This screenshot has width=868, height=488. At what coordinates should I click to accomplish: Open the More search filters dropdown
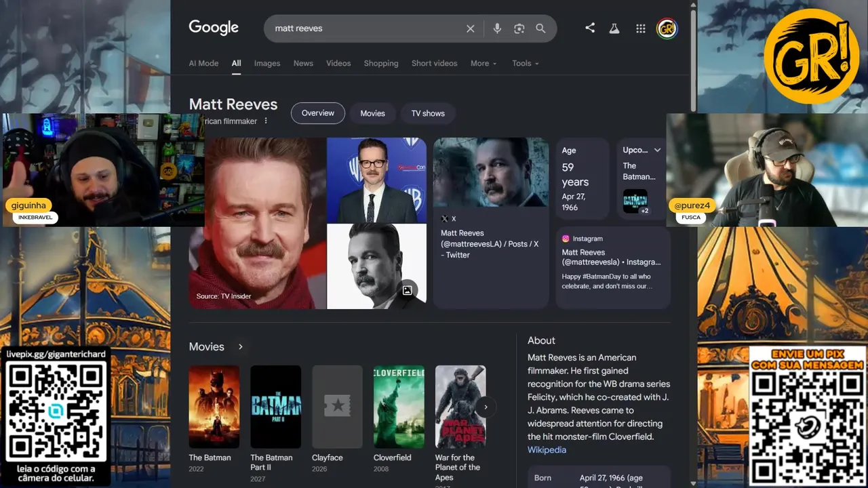coord(484,63)
